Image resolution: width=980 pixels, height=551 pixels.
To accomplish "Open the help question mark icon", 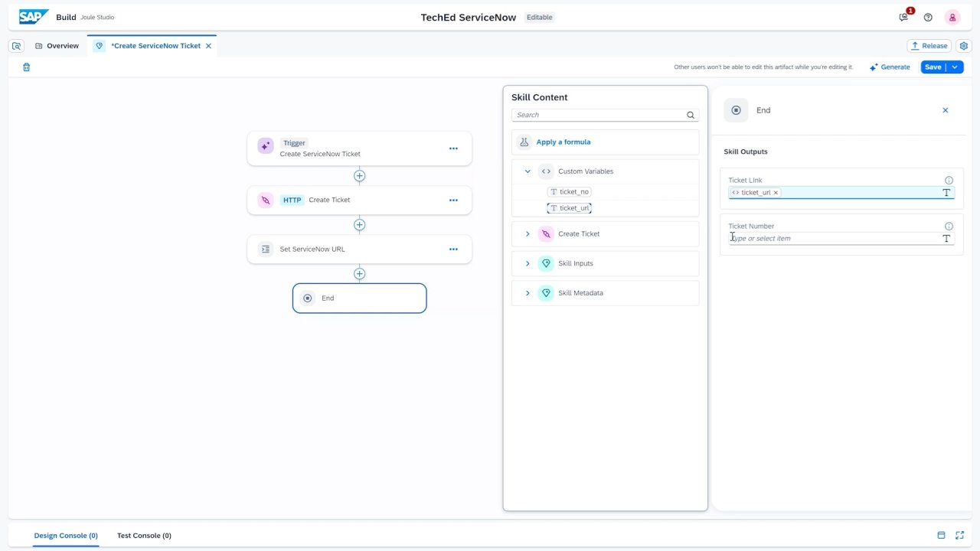I will [928, 17].
